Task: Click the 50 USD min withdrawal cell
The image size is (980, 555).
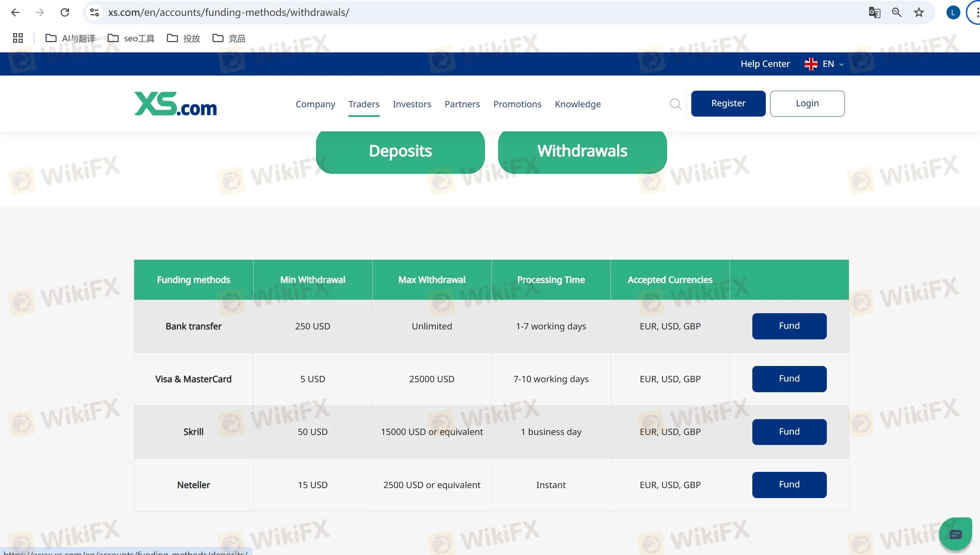Action: coord(313,432)
